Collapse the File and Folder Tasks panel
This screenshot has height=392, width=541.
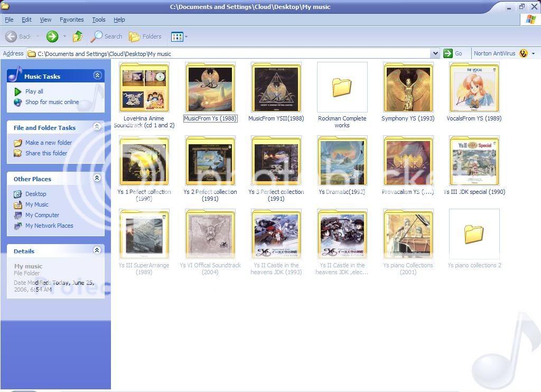tap(97, 127)
